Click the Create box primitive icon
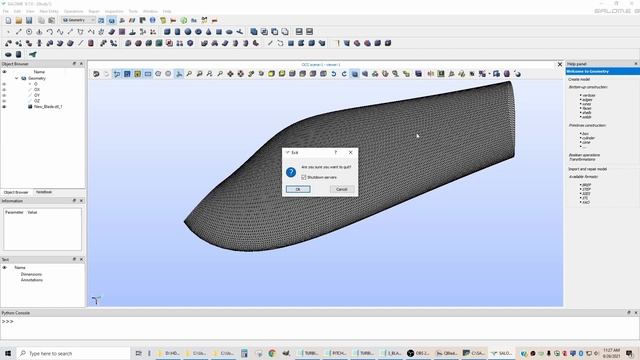 167,31
